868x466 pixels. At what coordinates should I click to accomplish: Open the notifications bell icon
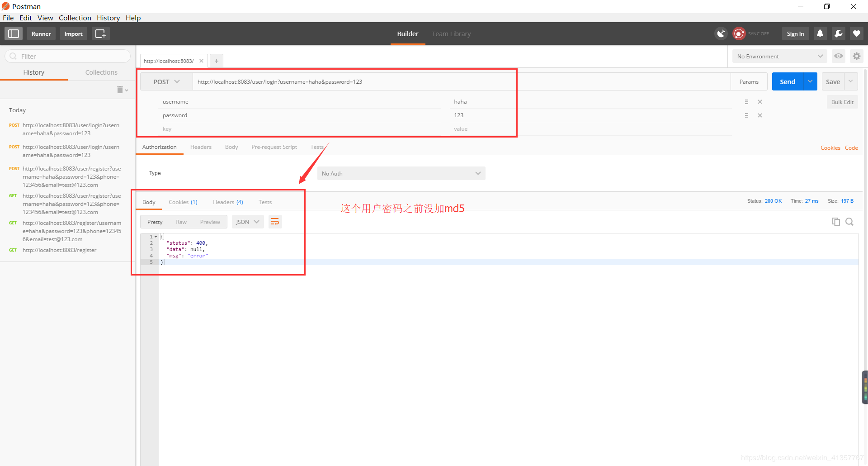click(820, 33)
